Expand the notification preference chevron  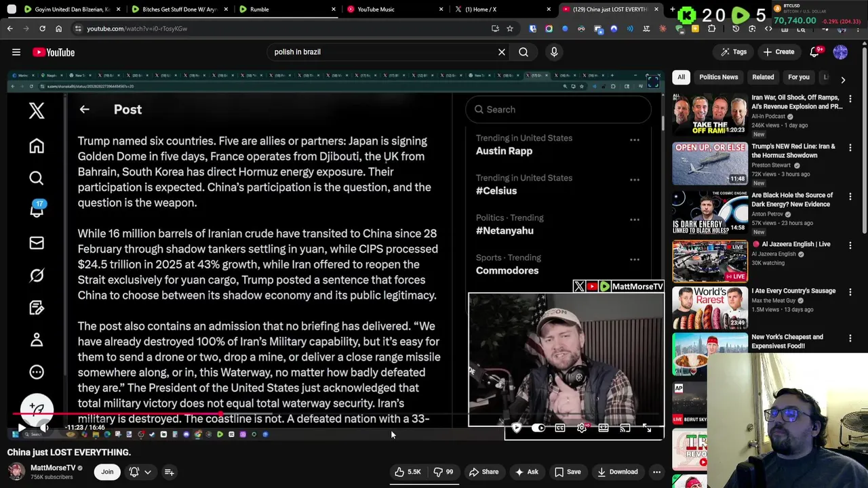pyautogui.click(x=147, y=472)
